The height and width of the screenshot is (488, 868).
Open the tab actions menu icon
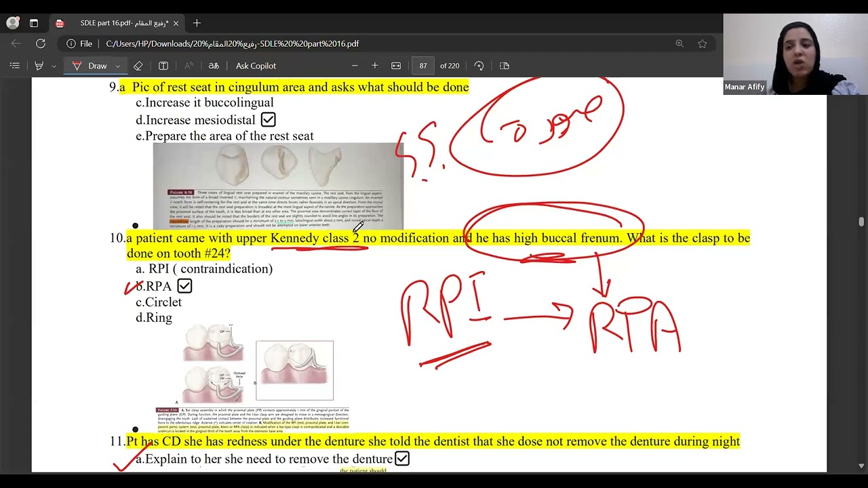point(34,23)
